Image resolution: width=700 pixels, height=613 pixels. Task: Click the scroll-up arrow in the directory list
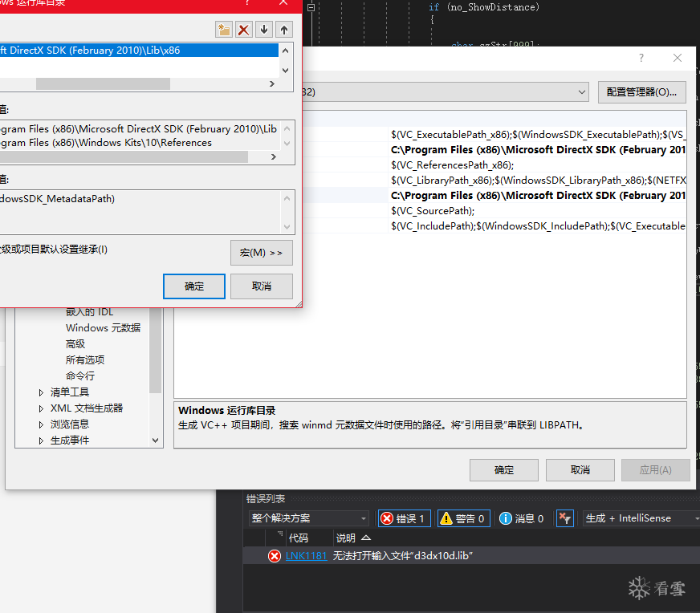coord(286,51)
